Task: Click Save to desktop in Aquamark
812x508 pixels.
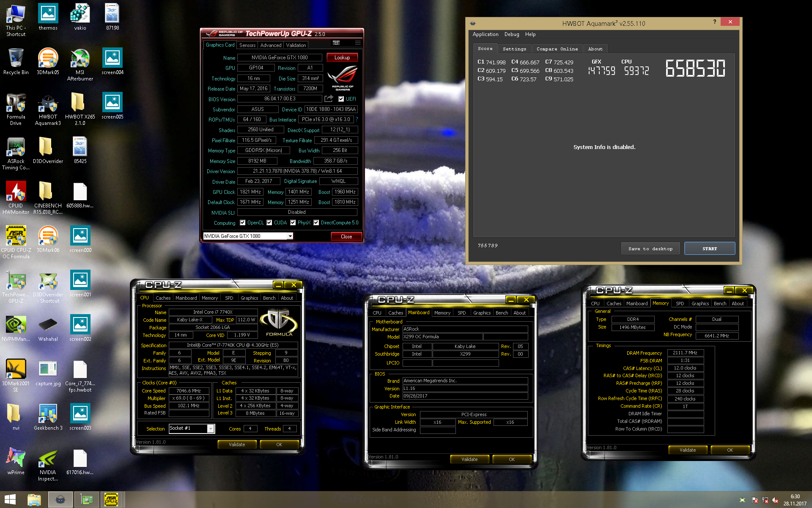Action: [x=650, y=248]
